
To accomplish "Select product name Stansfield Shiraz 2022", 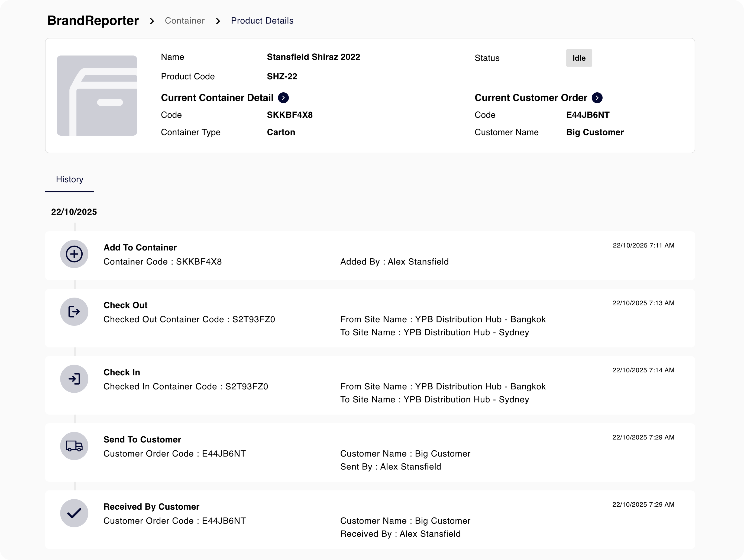I will [313, 57].
